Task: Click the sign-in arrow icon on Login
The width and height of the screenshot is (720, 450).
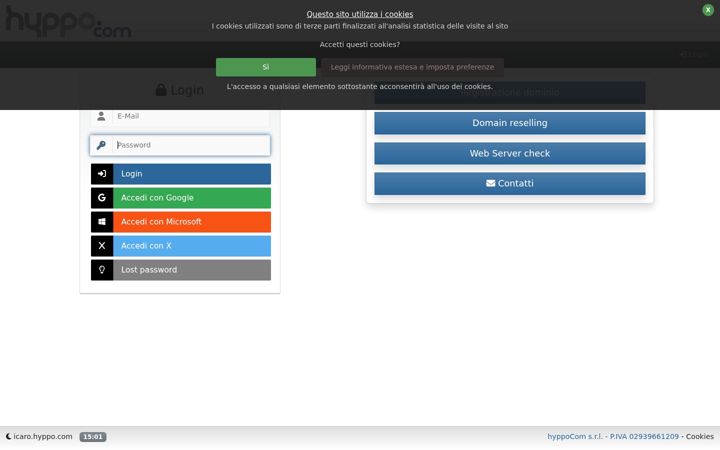Action: click(x=102, y=174)
